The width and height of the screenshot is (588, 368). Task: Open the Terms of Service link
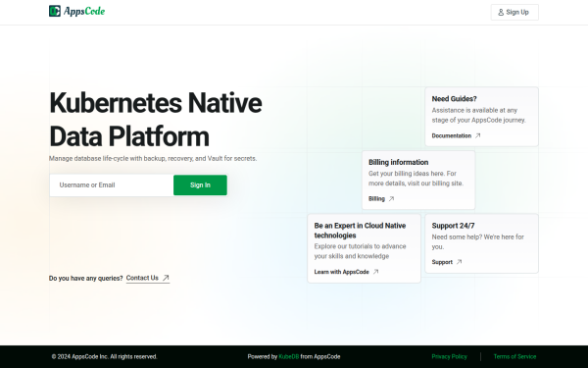(514, 357)
